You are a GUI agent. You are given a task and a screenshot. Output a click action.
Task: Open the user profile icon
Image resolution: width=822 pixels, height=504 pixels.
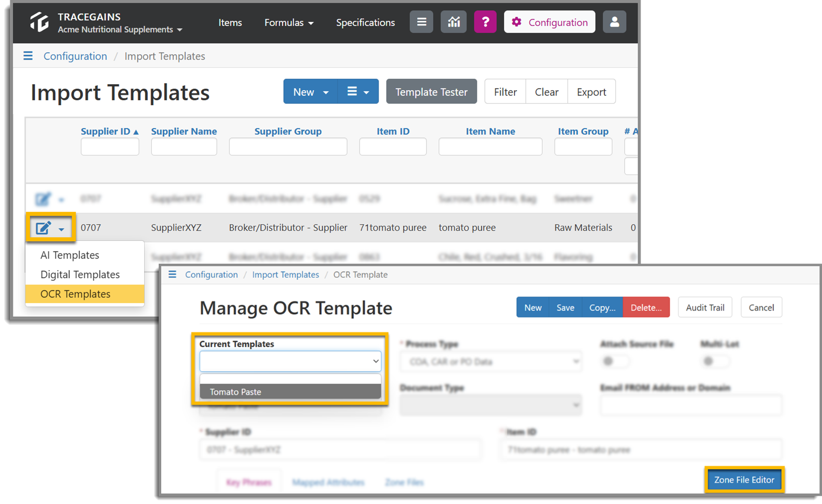tap(614, 22)
